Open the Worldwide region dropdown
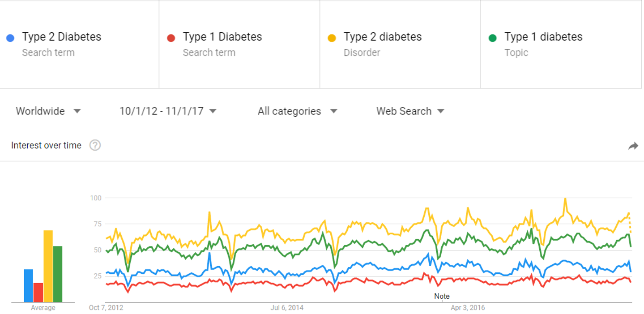 pos(48,111)
